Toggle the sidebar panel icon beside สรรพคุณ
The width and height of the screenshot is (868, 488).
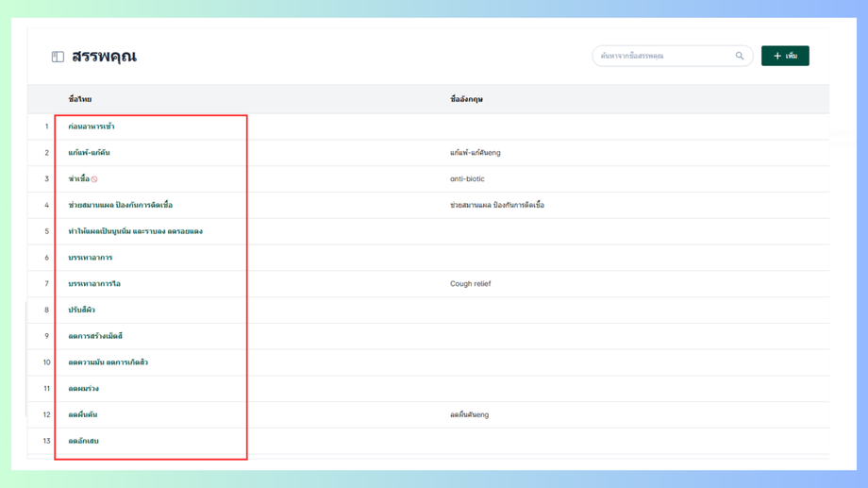[x=58, y=57]
